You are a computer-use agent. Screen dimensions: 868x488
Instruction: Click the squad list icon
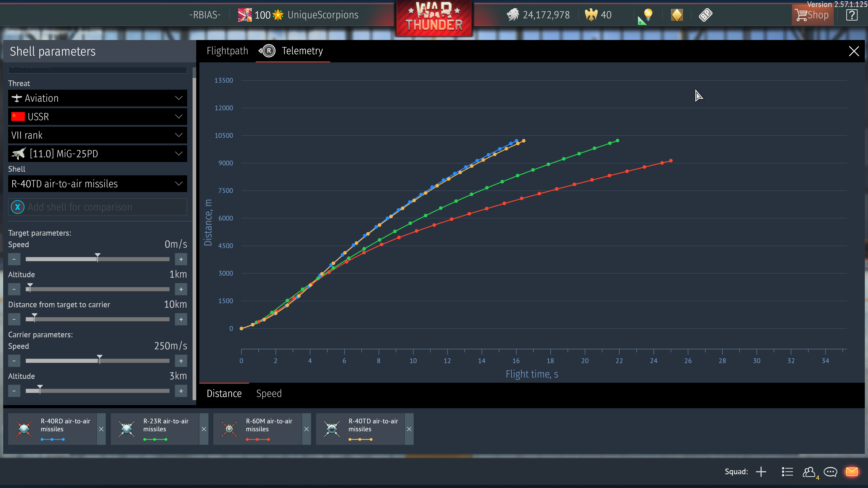788,472
